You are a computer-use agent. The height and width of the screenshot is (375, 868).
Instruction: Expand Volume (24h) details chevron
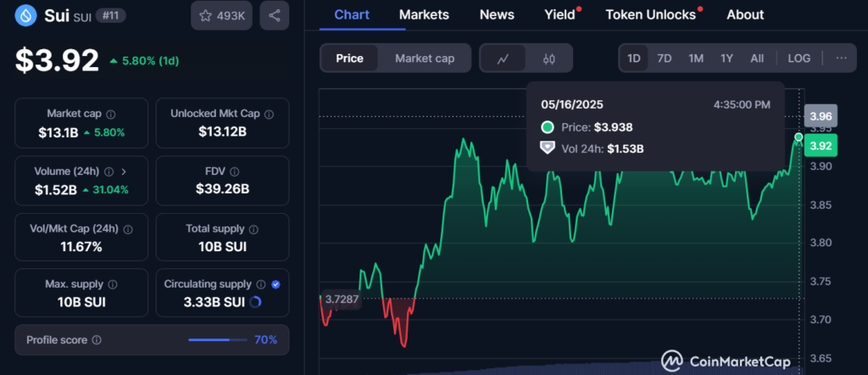(124, 171)
